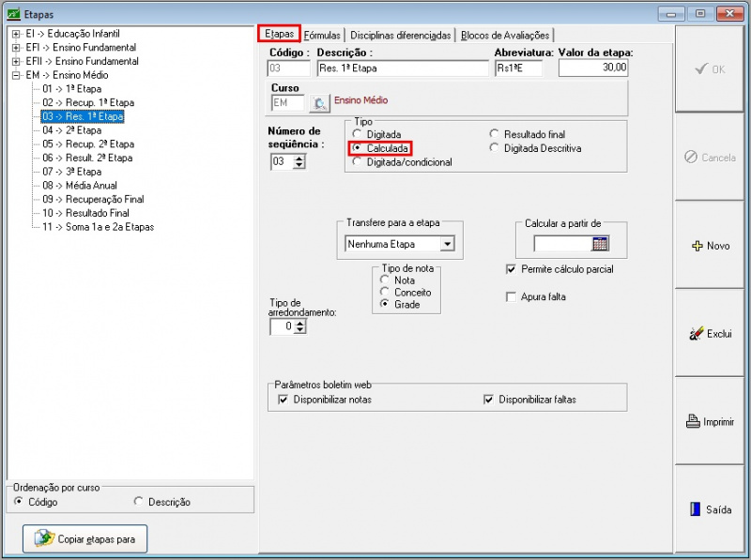
Task: Click the Saída exit button
Action: pos(710,510)
